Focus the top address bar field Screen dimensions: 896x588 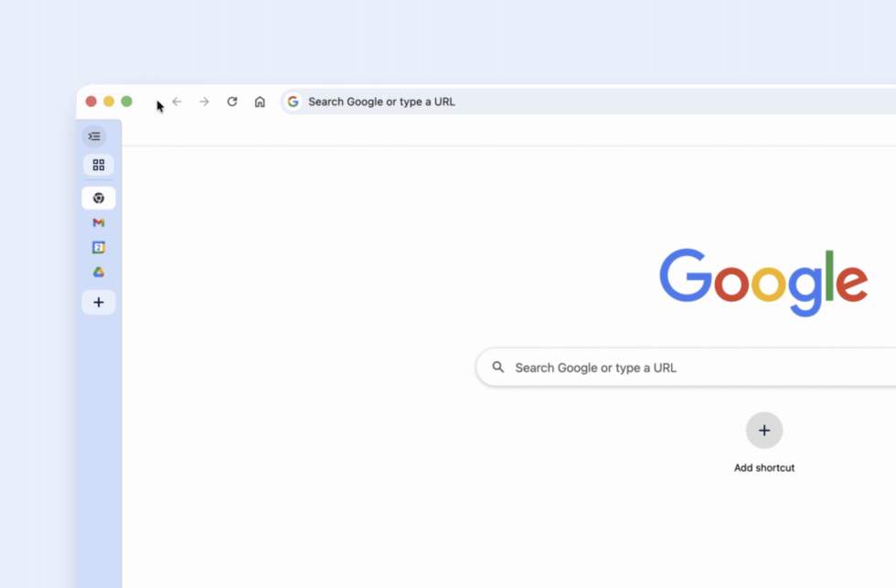549,102
